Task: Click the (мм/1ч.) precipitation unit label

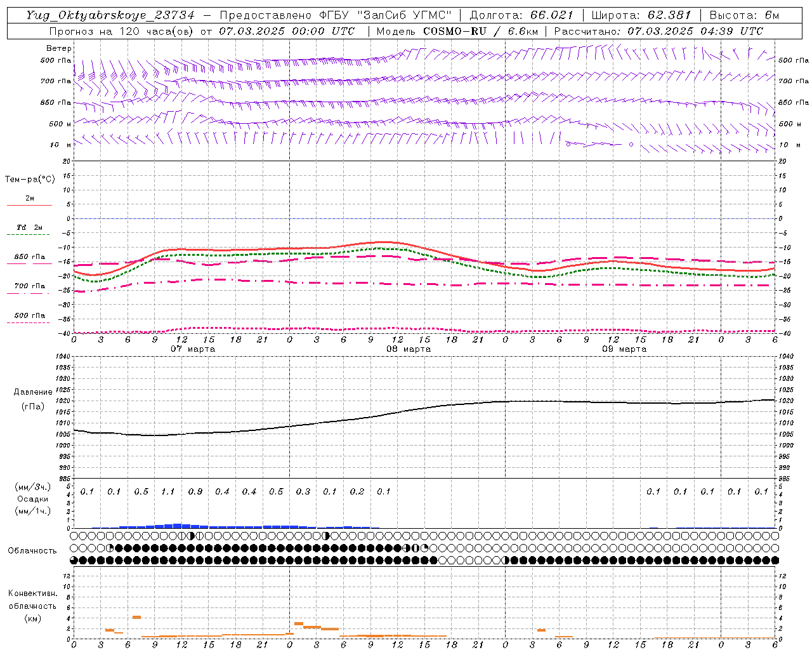Action: click(x=32, y=510)
